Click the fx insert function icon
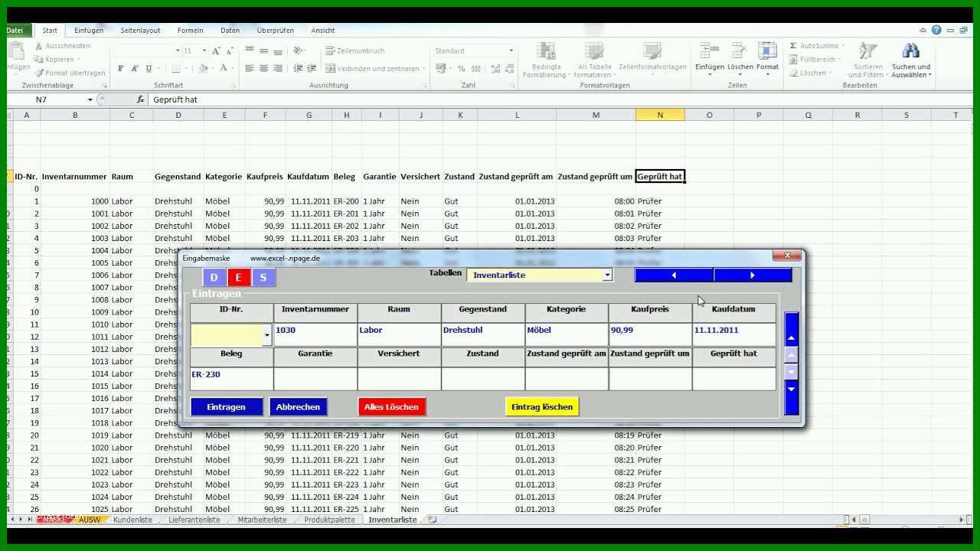Image resolution: width=980 pixels, height=551 pixels. (140, 99)
